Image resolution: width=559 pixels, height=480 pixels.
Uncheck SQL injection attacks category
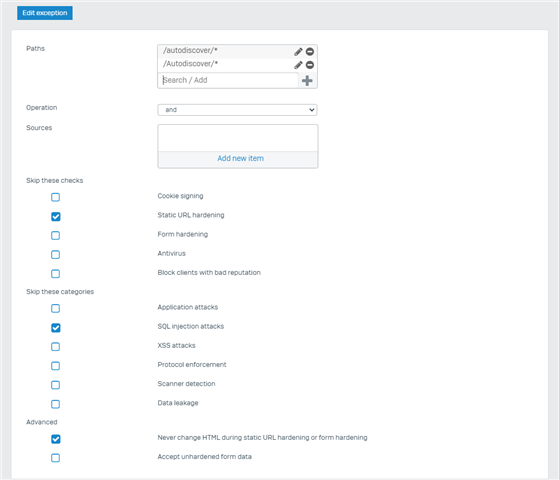(55, 328)
